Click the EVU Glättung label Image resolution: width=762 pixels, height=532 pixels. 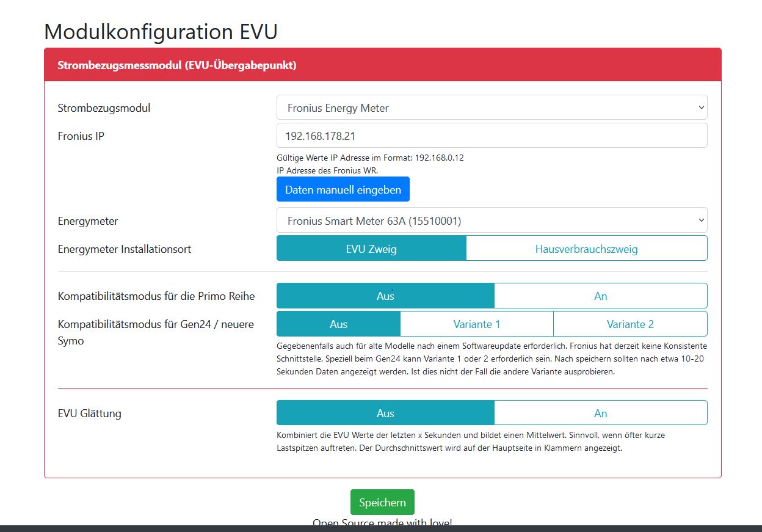(x=90, y=414)
